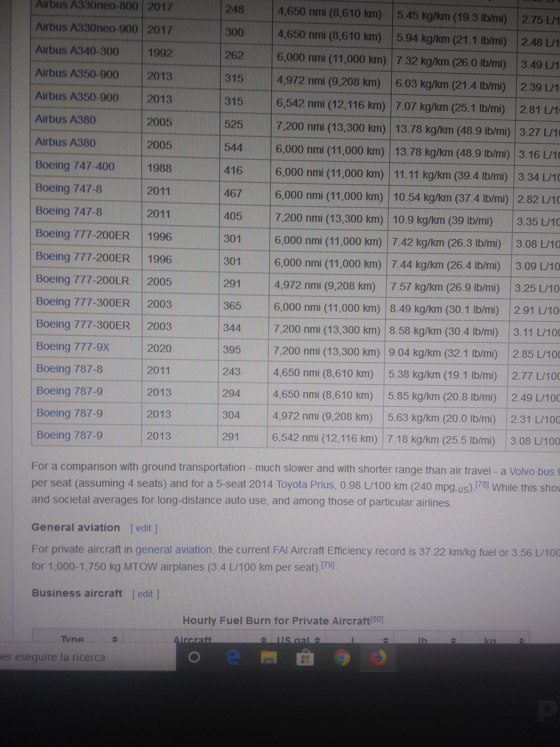The image size is (560, 747).
Task: Open Airbus A350-900 link in 6,542 nmi row
Action: pos(77,97)
